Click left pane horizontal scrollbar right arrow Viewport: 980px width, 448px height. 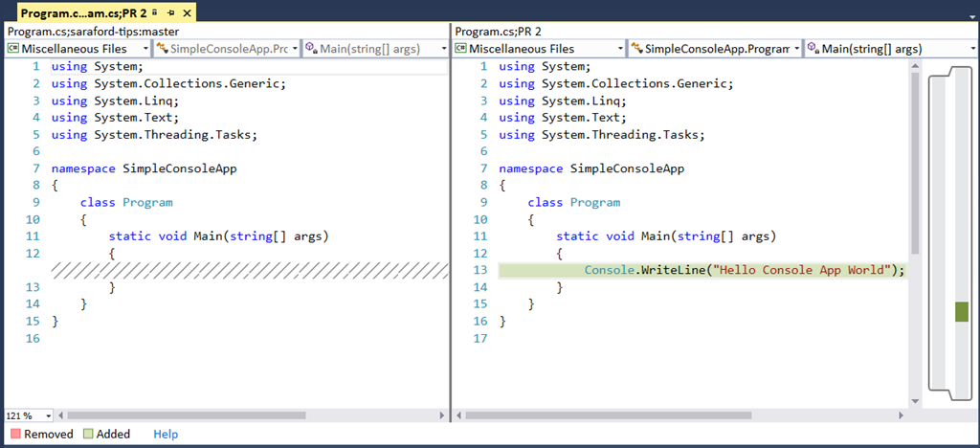point(440,415)
